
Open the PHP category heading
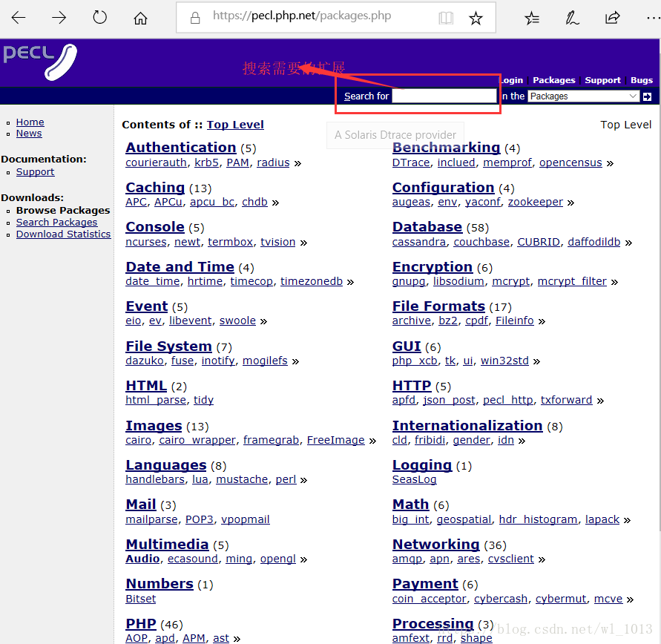pyautogui.click(x=141, y=624)
